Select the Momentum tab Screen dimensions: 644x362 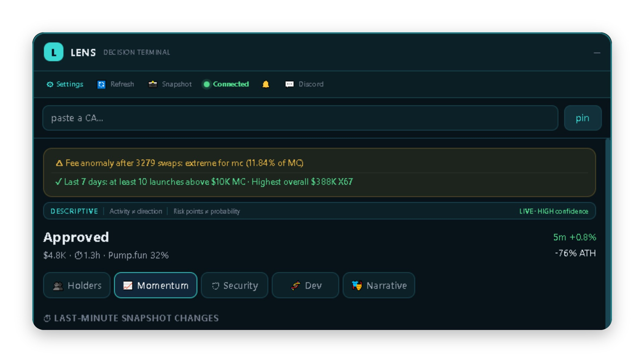pyautogui.click(x=155, y=285)
